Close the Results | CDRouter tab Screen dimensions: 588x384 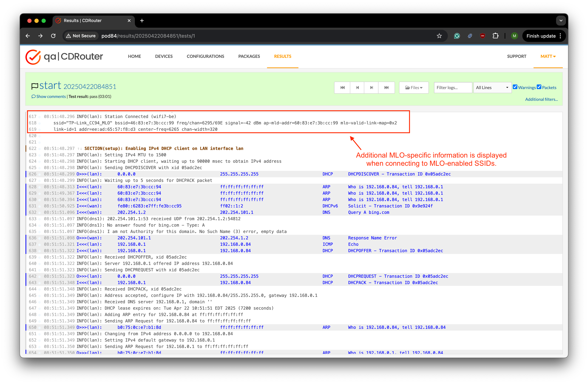pyautogui.click(x=129, y=21)
